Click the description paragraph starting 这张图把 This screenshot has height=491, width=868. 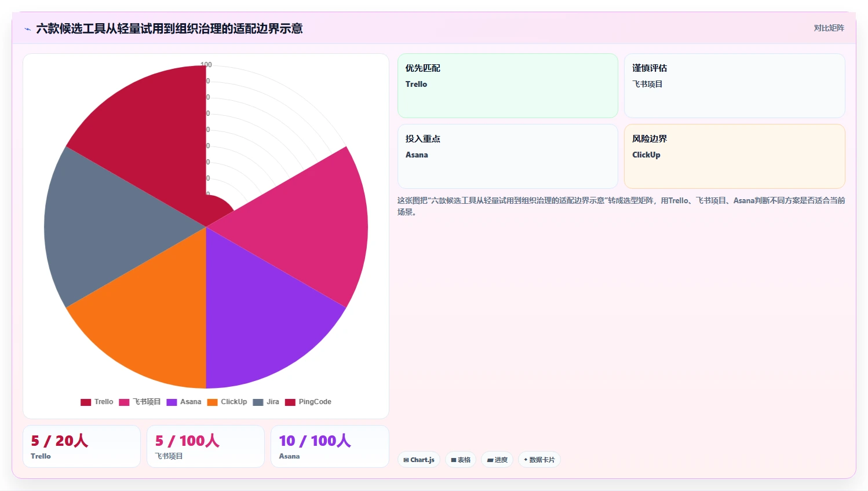(621, 206)
